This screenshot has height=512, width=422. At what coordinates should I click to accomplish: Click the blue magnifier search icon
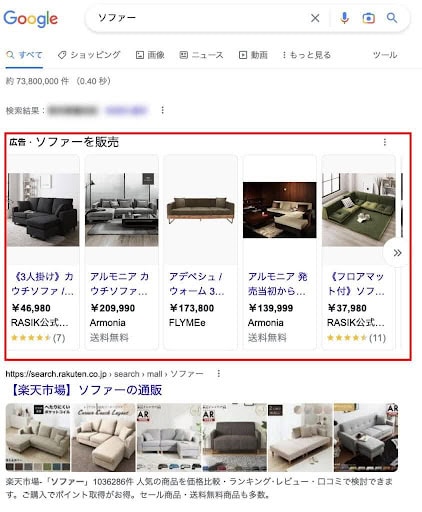[392, 18]
